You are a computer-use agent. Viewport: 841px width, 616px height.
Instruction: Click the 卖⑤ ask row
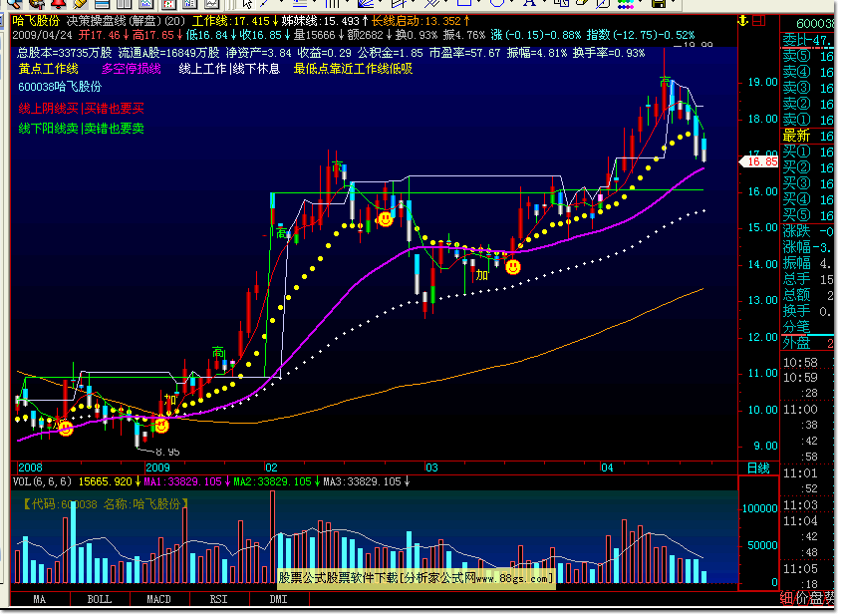point(808,56)
